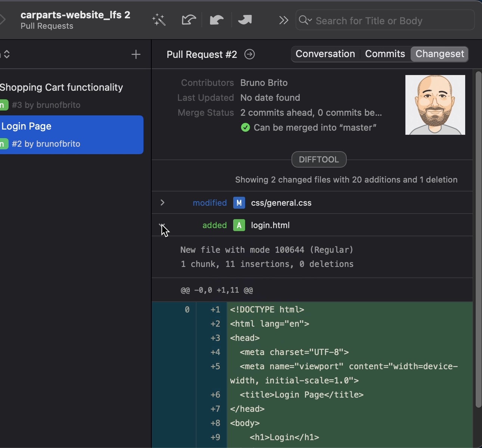Screen dimensions: 482x448
Task: Open Pull Request #2 detail arrow icon
Action: click(x=250, y=54)
